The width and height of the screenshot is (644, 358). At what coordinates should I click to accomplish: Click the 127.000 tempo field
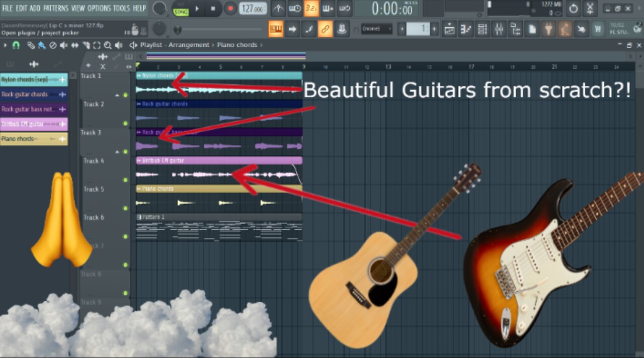[x=253, y=9]
